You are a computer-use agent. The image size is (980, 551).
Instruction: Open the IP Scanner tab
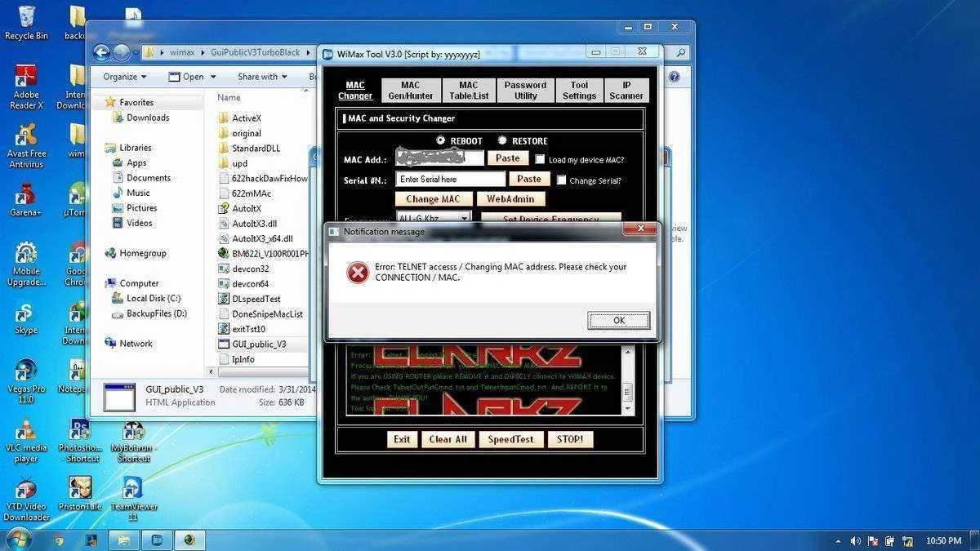pos(626,90)
